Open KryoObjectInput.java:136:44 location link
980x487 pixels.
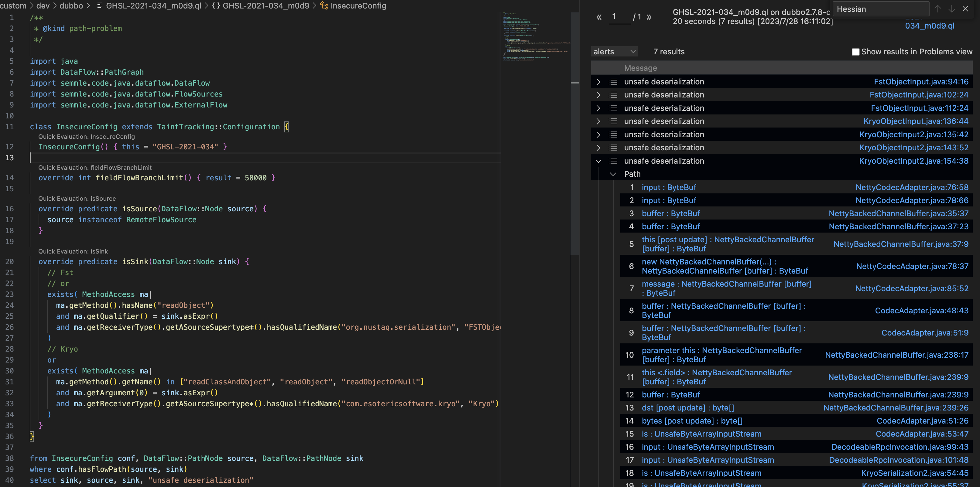click(916, 121)
